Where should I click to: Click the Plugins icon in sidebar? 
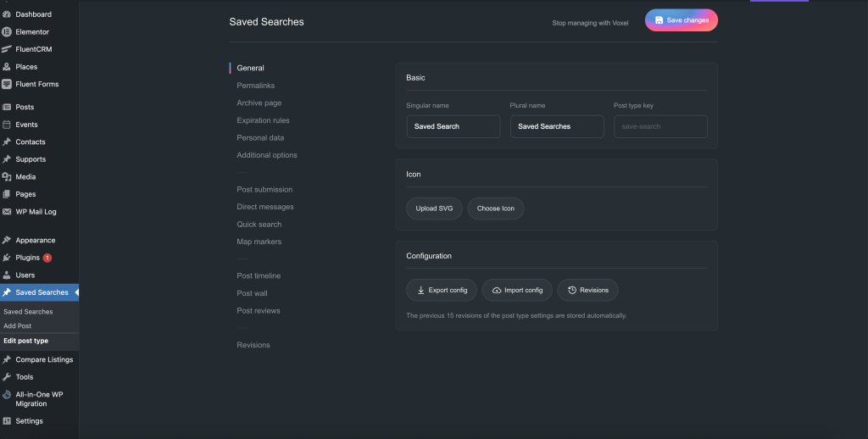click(x=7, y=258)
